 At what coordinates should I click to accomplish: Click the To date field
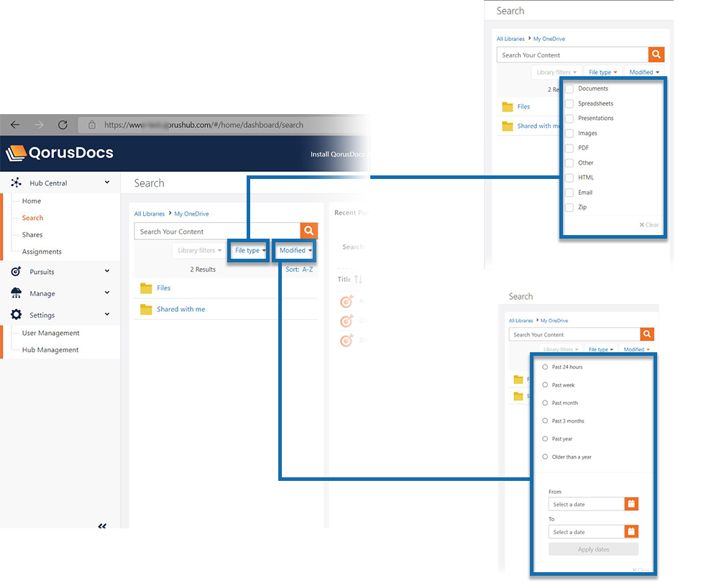click(x=587, y=532)
